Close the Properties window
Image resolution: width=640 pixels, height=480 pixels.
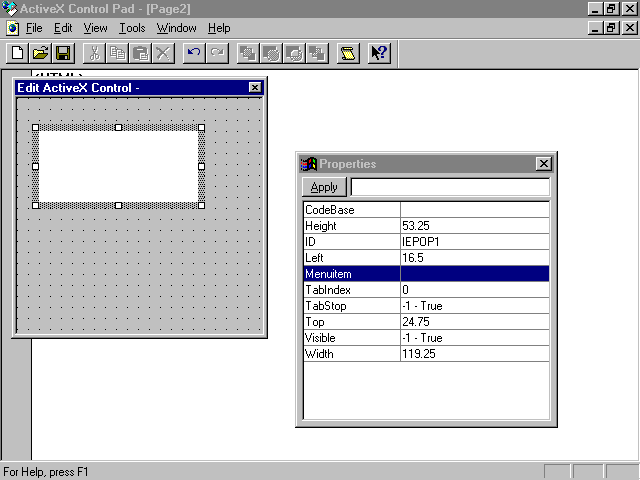coord(543,164)
